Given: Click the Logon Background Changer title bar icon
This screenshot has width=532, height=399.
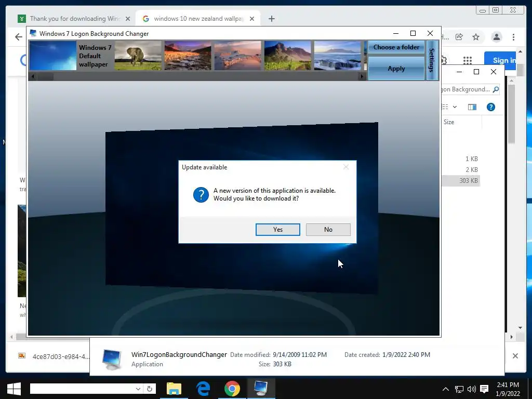Looking at the screenshot, I should click(x=33, y=33).
